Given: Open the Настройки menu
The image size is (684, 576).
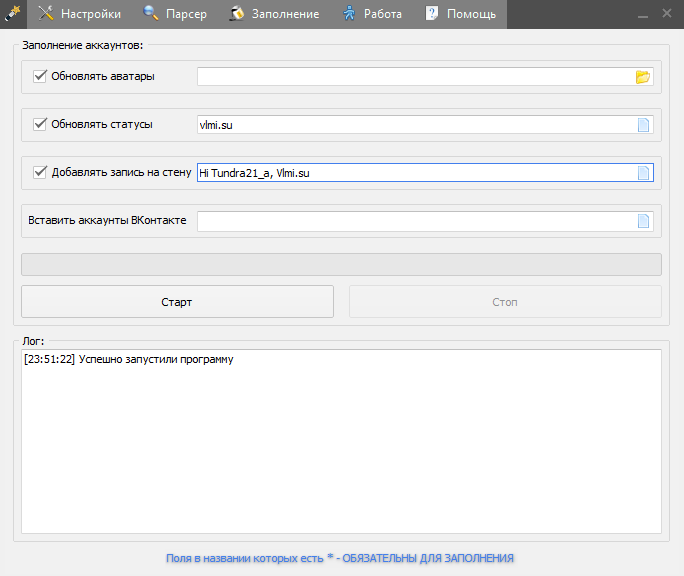Looking at the screenshot, I should pyautogui.click(x=80, y=14).
